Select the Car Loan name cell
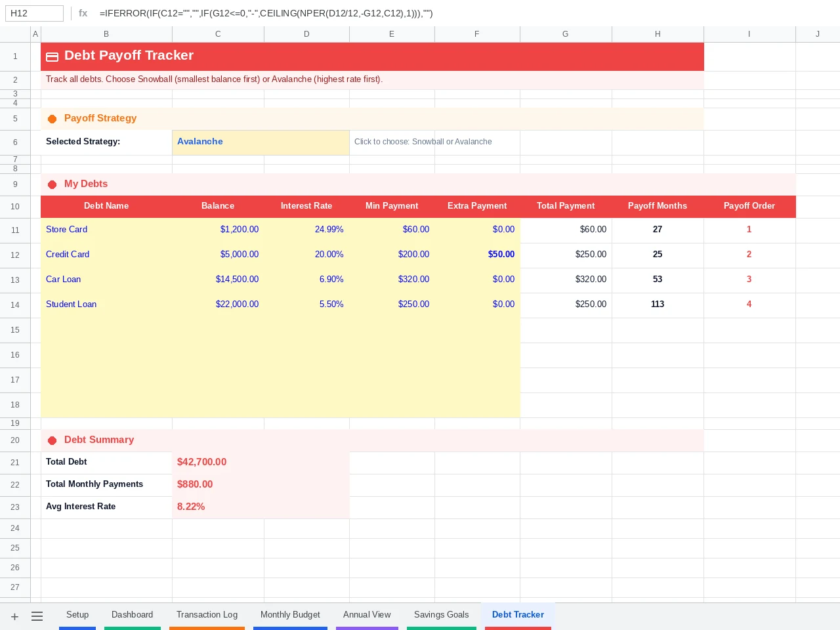The image size is (840, 630). pos(106,280)
